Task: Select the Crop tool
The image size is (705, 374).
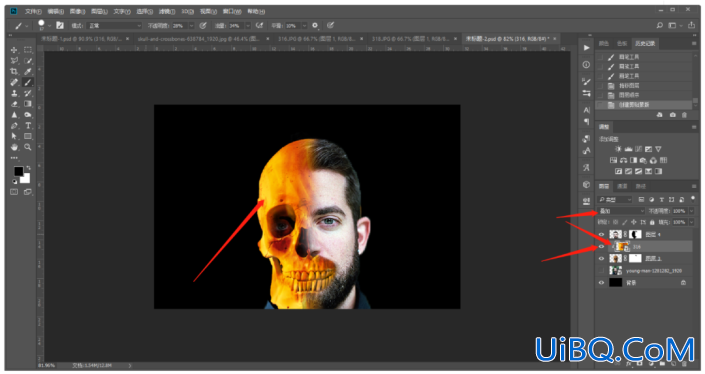Action: pyautogui.click(x=14, y=71)
